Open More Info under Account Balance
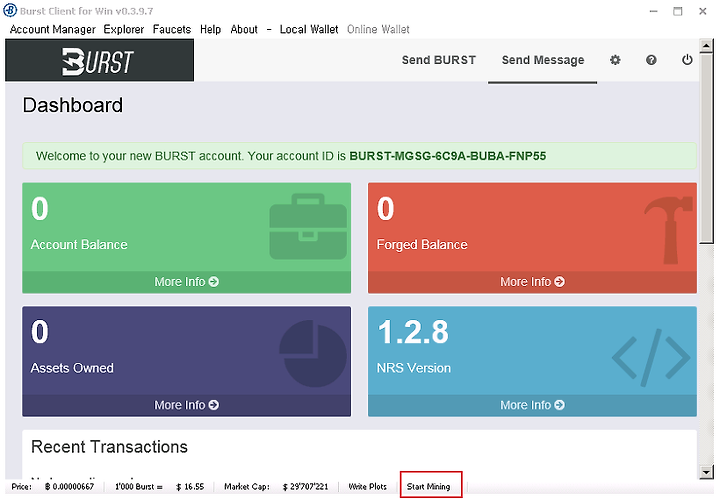720x499 pixels. click(186, 282)
